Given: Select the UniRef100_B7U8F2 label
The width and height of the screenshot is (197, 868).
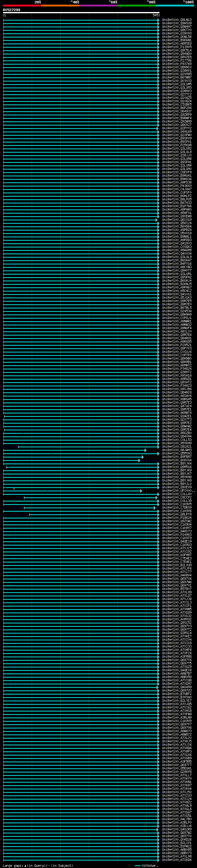Looking at the screenshot, I should [177, 694].
